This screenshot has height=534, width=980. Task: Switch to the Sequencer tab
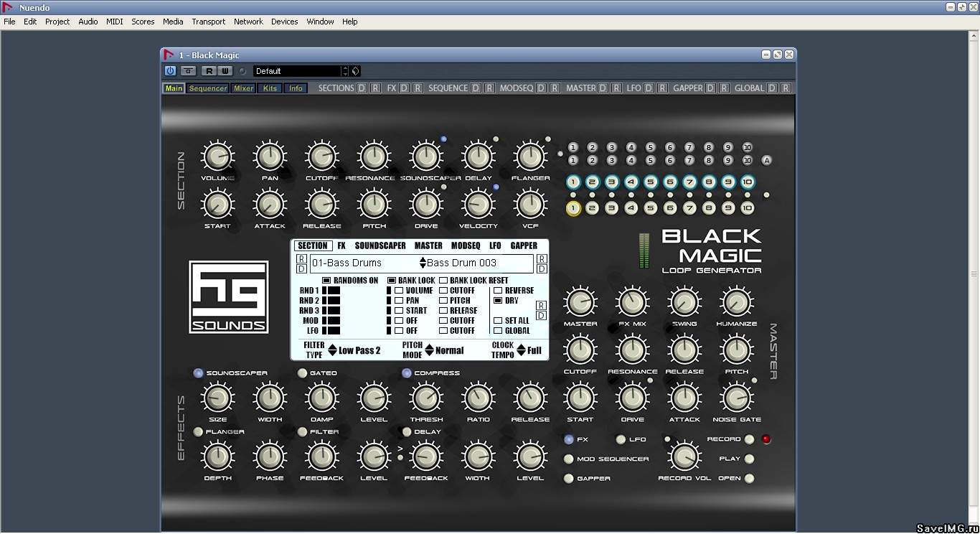(x=208, y=88)
